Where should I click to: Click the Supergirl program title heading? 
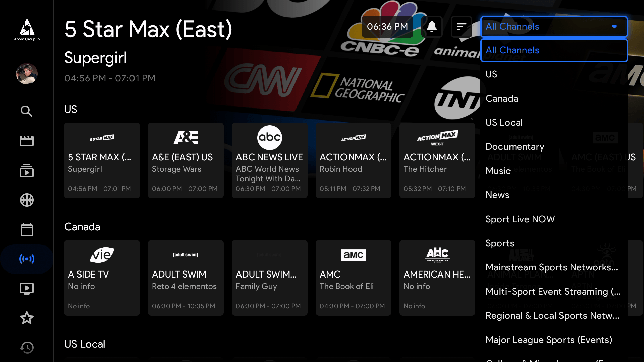click(96, 58)
